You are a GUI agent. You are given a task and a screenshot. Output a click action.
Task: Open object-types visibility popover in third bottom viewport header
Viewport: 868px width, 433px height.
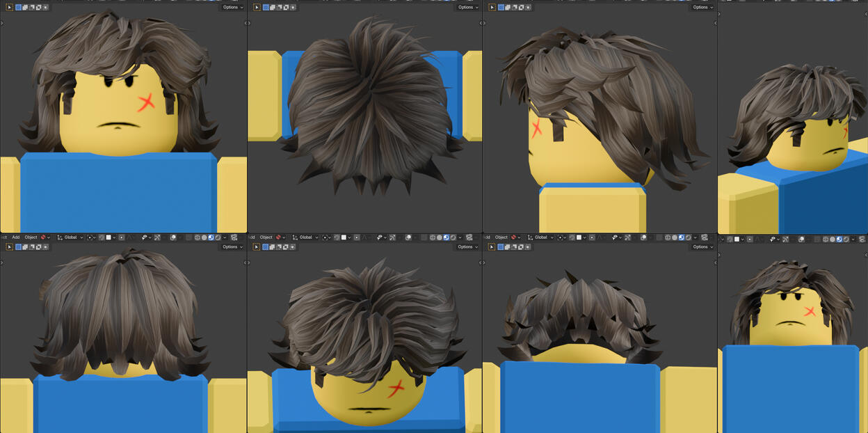617,237
